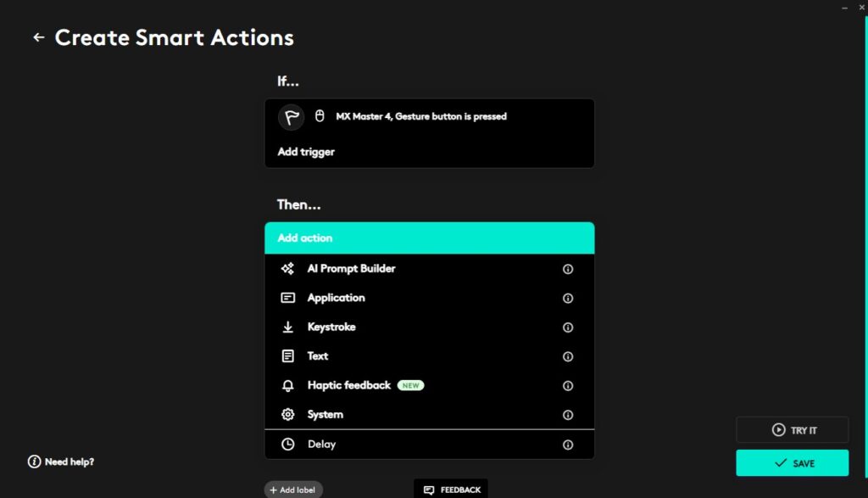Click the info icon next to AI Prompt Builder
868x498 pixels.
pos(568,269)
